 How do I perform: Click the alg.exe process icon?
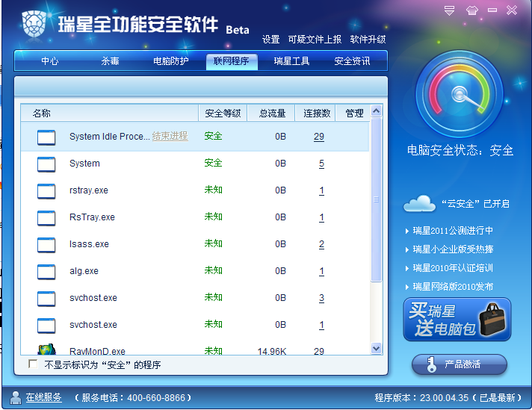coord(46,272)
